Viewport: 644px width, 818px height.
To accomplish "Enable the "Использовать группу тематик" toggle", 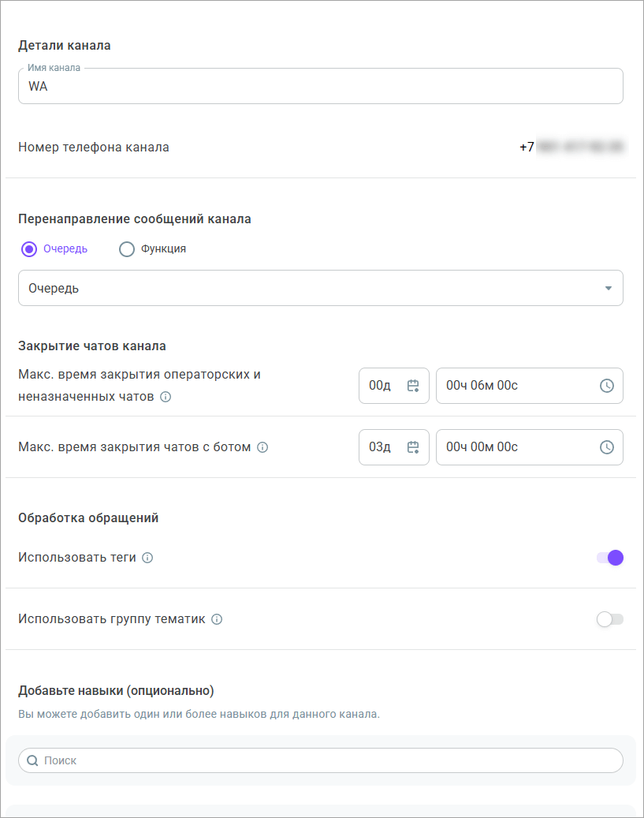I will (x=610, y=619).
